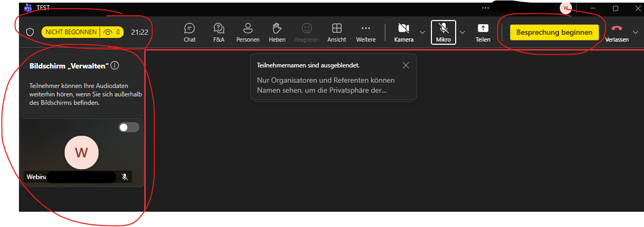Maximize the Teams meeting window
Image resolution: width=644 pixels, height=227 pixels.
coord(616,8)
